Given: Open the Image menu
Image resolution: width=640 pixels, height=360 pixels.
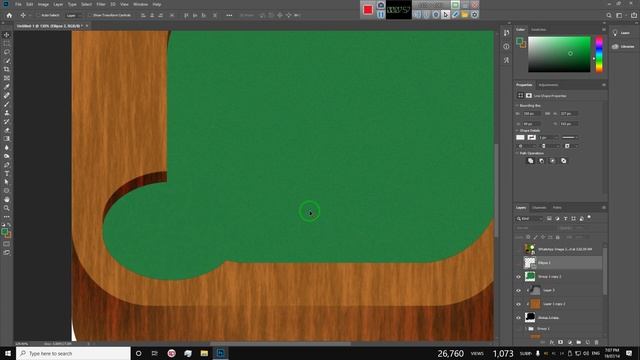Looking at the screenshot, I should pyautogui.click(x=43, y=4).
